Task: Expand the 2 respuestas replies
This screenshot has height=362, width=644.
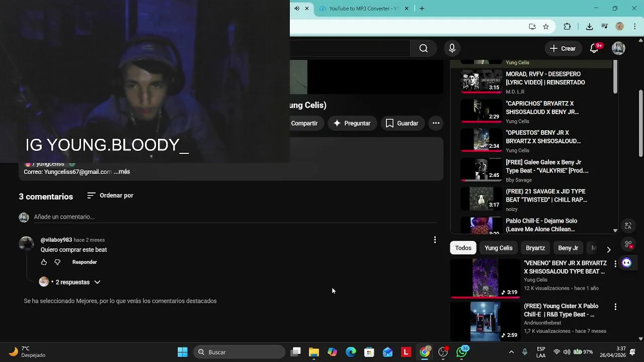Action: pyautogui.click(x=77, y=282)
